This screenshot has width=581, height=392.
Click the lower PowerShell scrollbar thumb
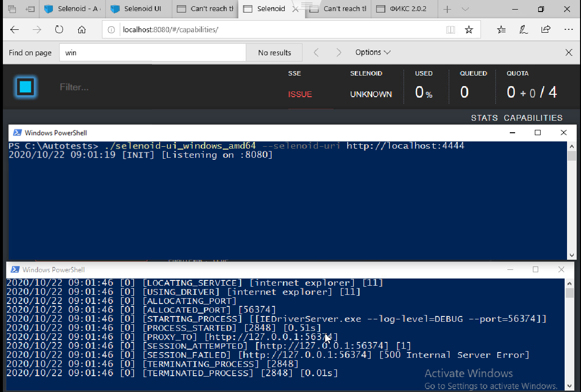tap(569, 293)
